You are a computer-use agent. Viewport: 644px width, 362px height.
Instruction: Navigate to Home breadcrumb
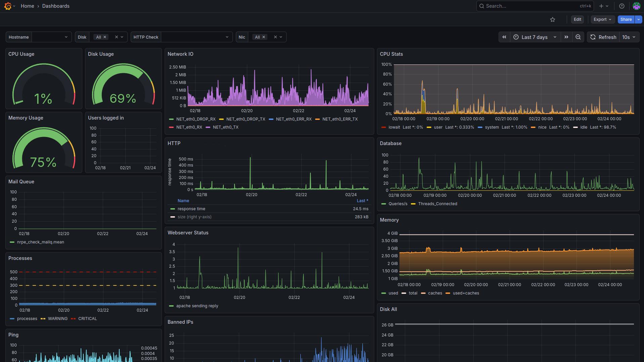coord(27,6)
